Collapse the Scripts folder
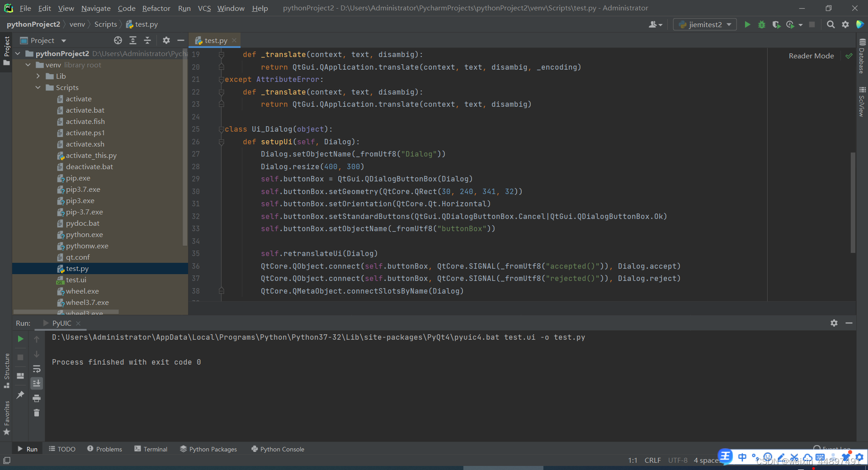Image resolution: width=868 pixels, height=470 pixels. 38,87
